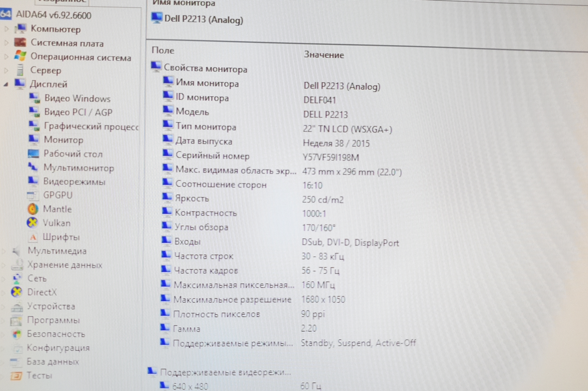This screenshot has height=391, width=588.
Task: Expand the Операционная система node arrow
Action: point(6,56)
